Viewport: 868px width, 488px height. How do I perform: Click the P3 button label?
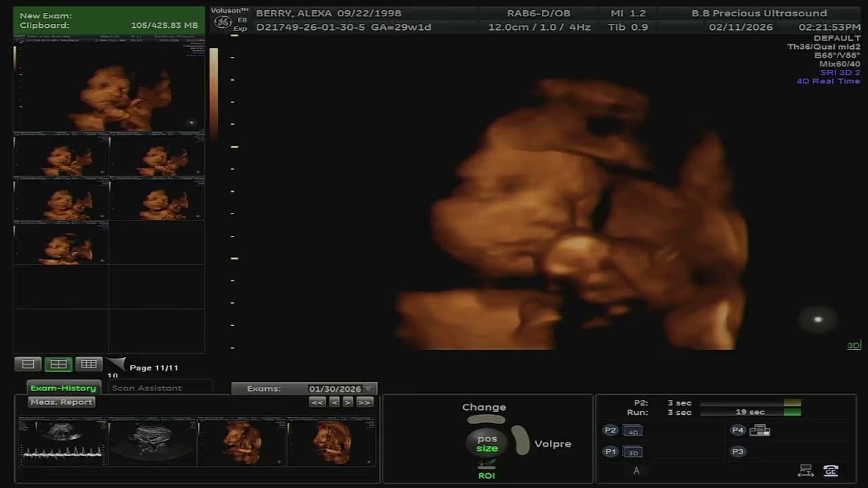click(x=738, y=451)
